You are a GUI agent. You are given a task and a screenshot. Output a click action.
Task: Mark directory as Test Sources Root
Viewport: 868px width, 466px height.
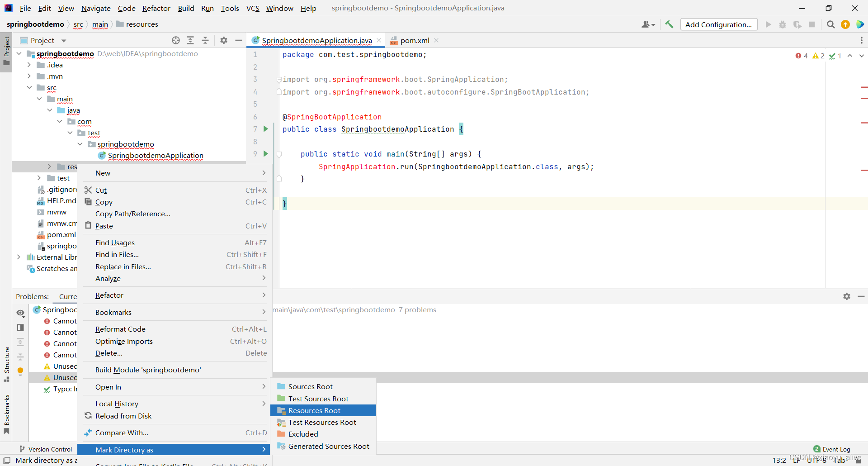(323, 399)
